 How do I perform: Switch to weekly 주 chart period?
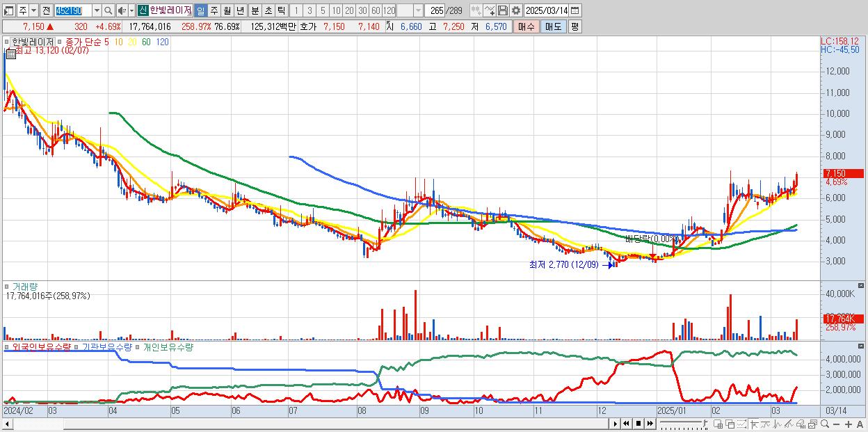(214, 10)
